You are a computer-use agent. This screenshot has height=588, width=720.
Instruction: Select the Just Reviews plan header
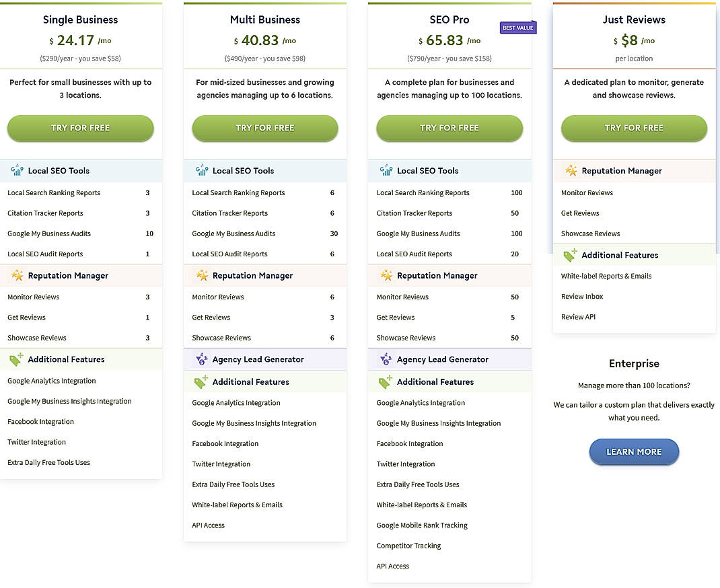[x=633, y=20]
